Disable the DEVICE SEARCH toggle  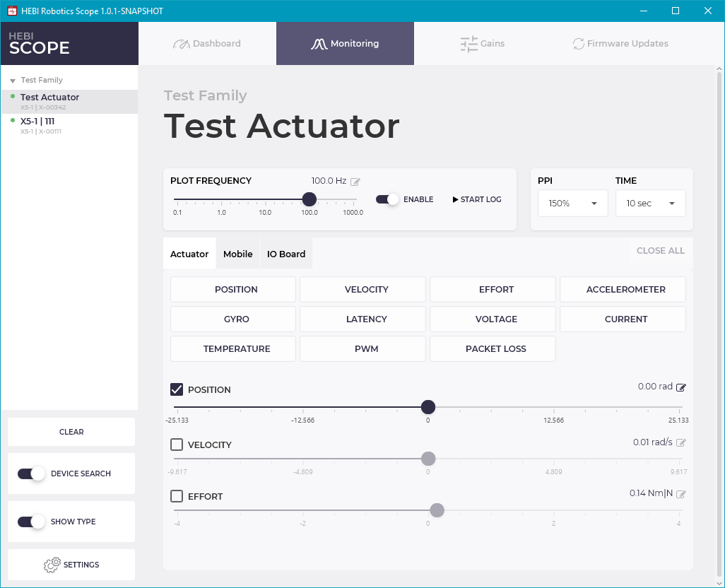click(30, 474)
